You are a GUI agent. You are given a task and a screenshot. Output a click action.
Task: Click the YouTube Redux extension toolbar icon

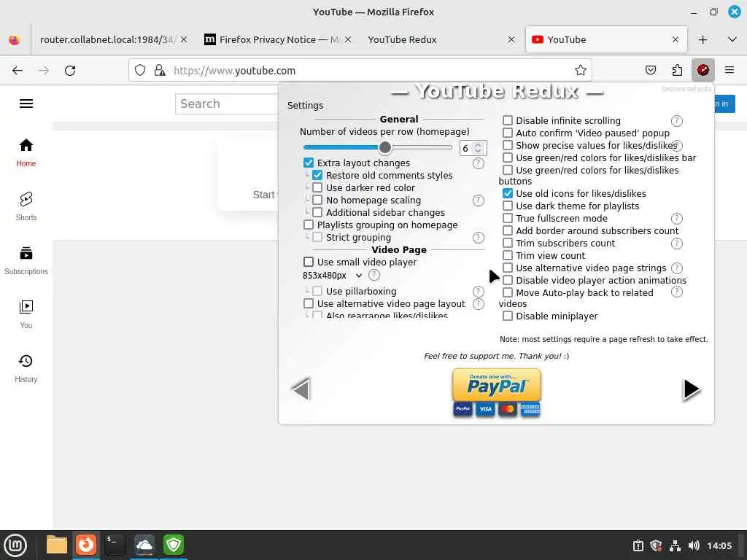click(x=703, y=71)
